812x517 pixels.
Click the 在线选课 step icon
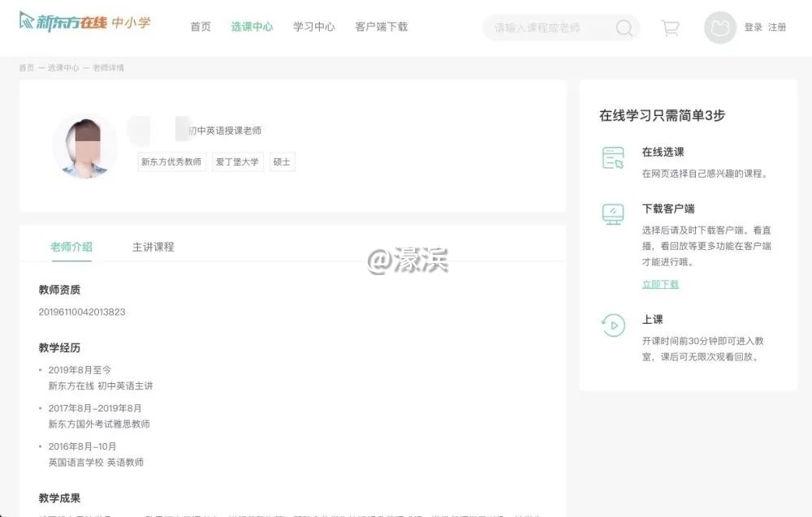613,158
